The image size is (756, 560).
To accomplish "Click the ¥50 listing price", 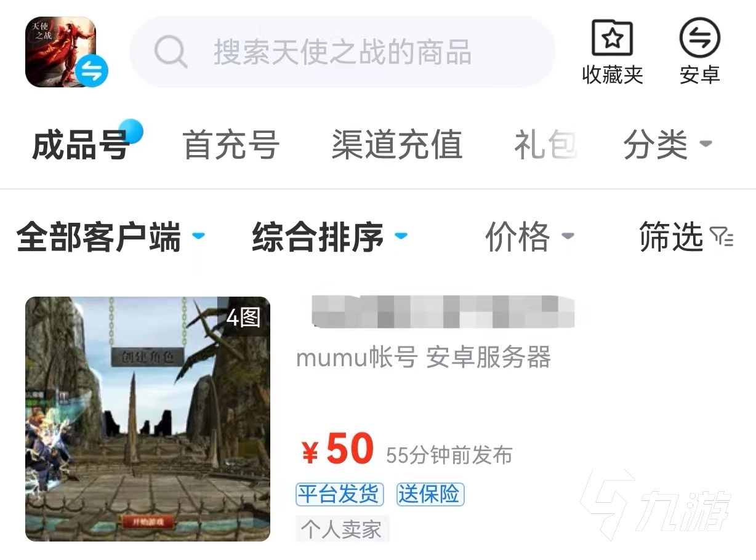I will tap(337, 449).
